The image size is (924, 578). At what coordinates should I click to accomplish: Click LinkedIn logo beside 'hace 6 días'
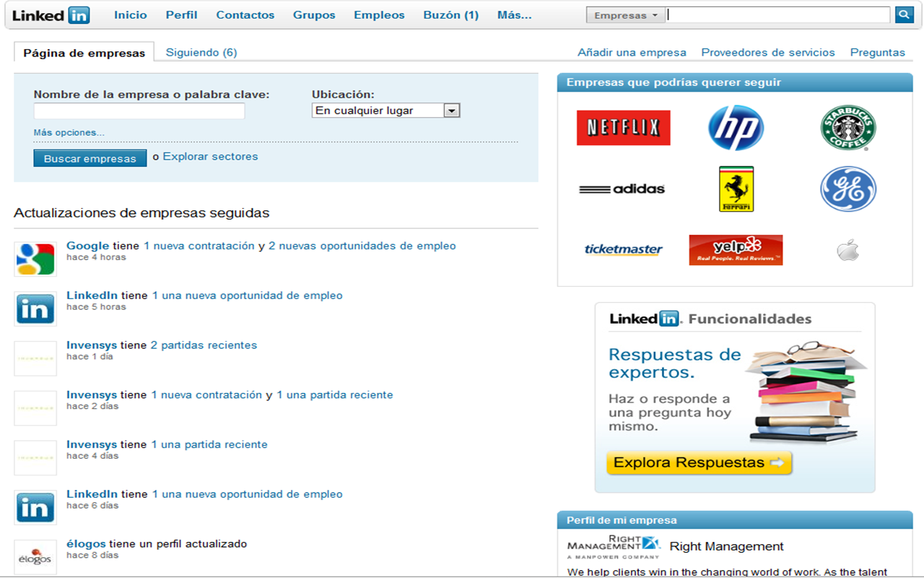[35, 508]
